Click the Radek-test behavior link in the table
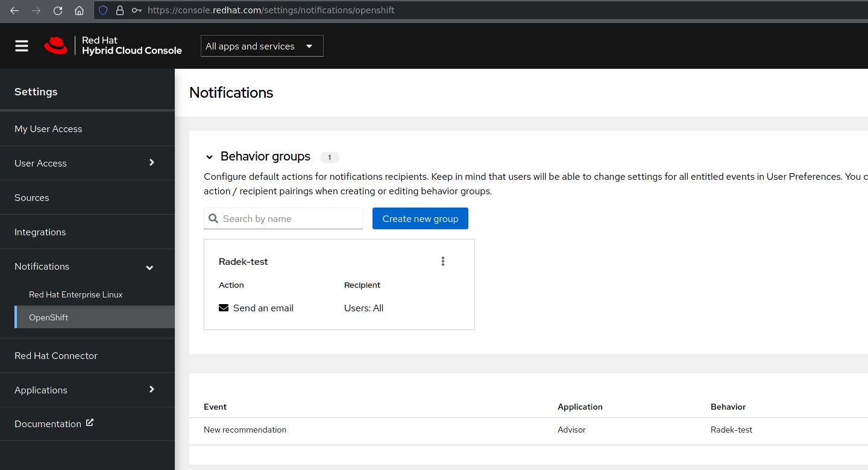This screenshot has width=868, height=470. coord(731,430)
